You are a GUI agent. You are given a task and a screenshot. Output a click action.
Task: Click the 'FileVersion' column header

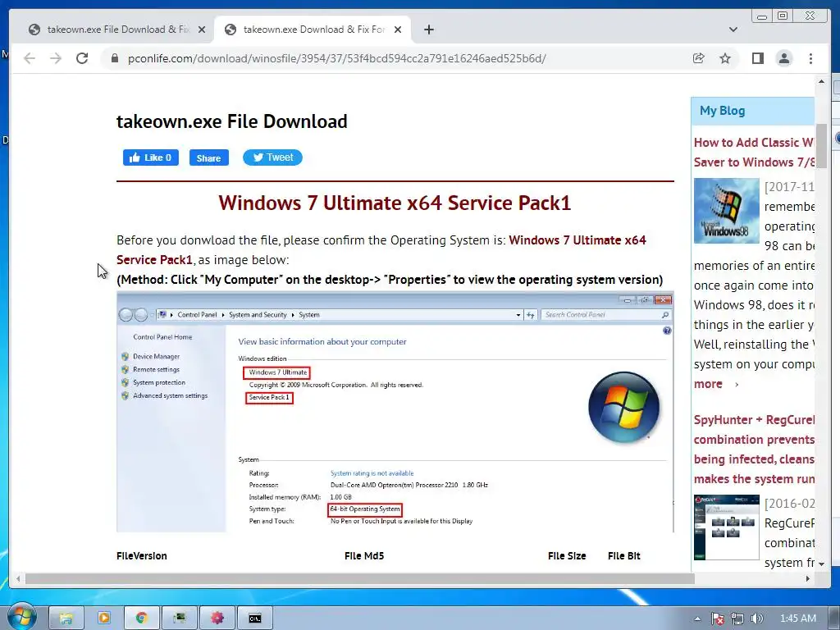pyautogui.click(x=141, y=556)
